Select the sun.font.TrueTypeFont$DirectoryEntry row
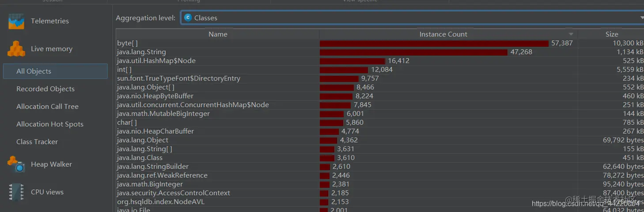The image size is (644, 212). (380, 78)
